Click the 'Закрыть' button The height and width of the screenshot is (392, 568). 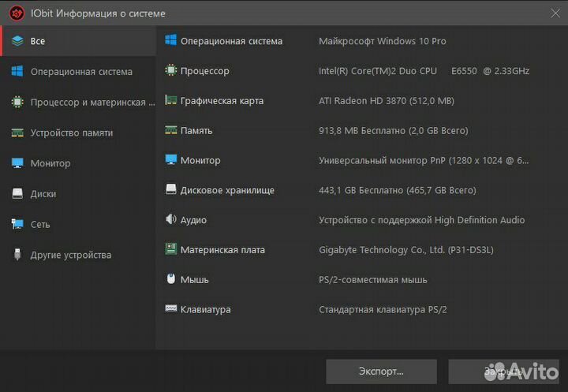pos(503,371)
